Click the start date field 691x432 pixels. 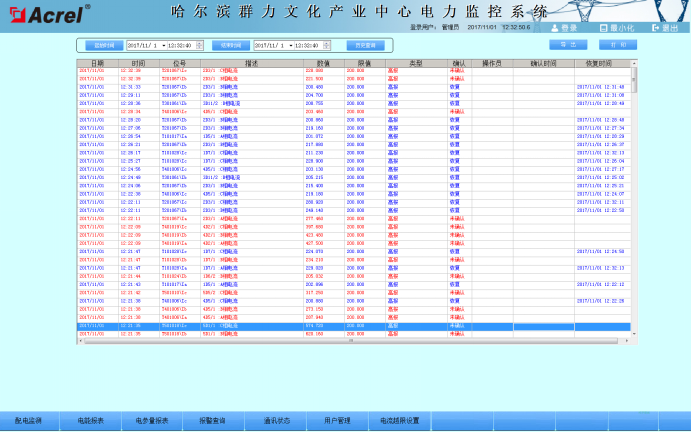(144, 45)
